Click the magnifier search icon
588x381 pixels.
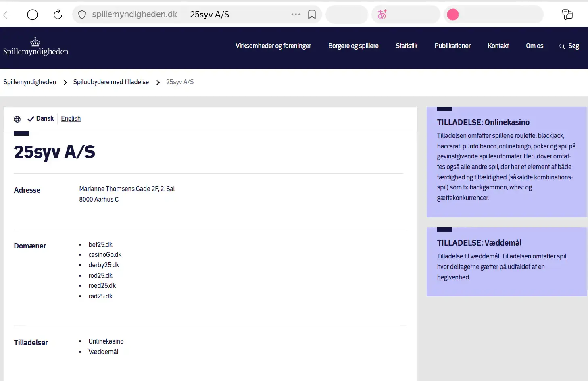tap(562, 46)
